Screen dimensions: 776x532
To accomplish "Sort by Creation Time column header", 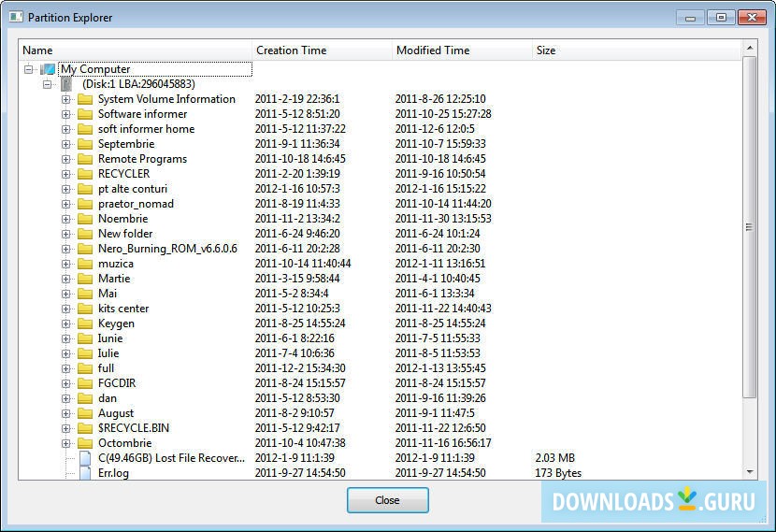I will [322, 50].
